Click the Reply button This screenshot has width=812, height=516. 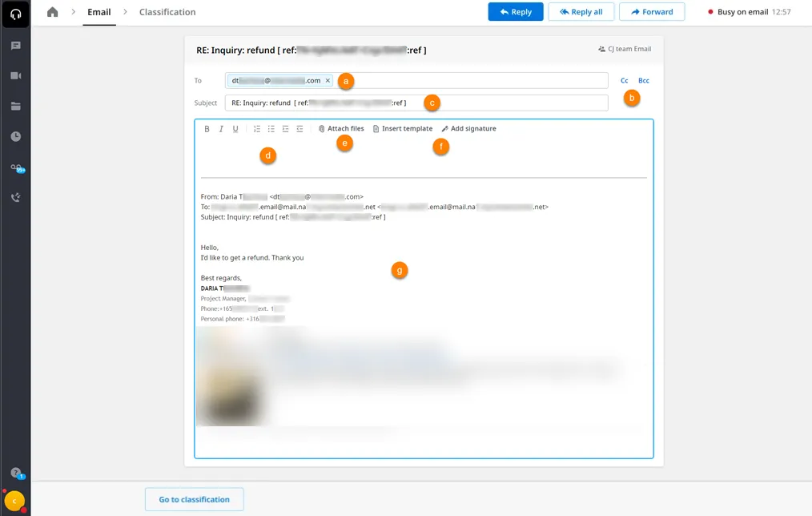[515, 12]
